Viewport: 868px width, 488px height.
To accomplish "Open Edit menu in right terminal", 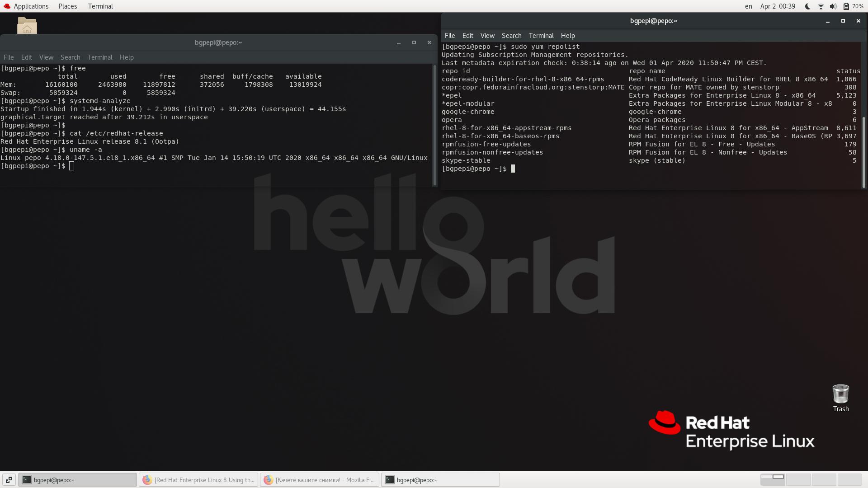I will coord(467,36).
